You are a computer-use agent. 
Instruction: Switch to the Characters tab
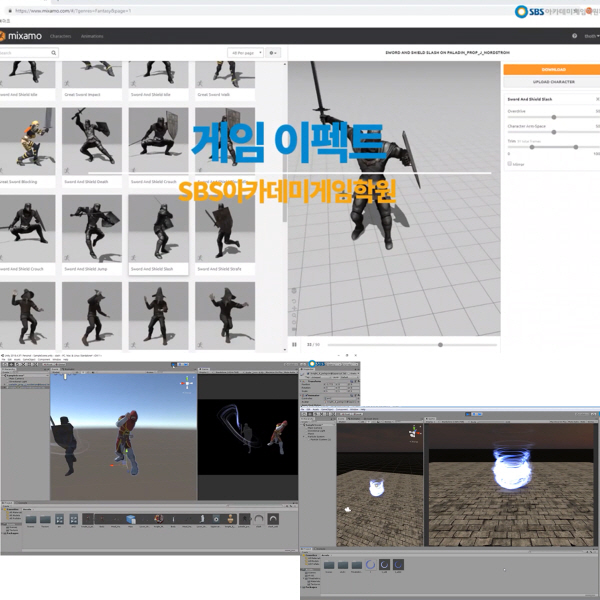pyautogui.click(x=60, y=36)
